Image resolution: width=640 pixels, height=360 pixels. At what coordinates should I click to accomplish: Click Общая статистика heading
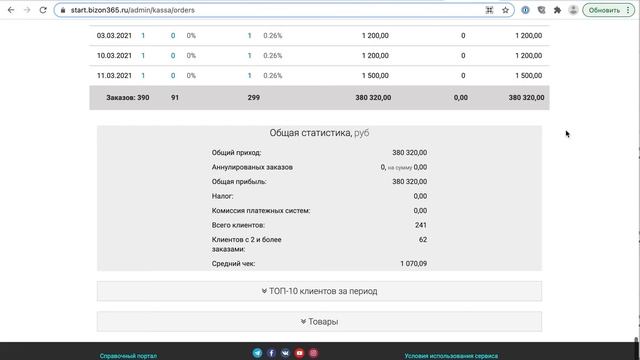tap(319, 133)
